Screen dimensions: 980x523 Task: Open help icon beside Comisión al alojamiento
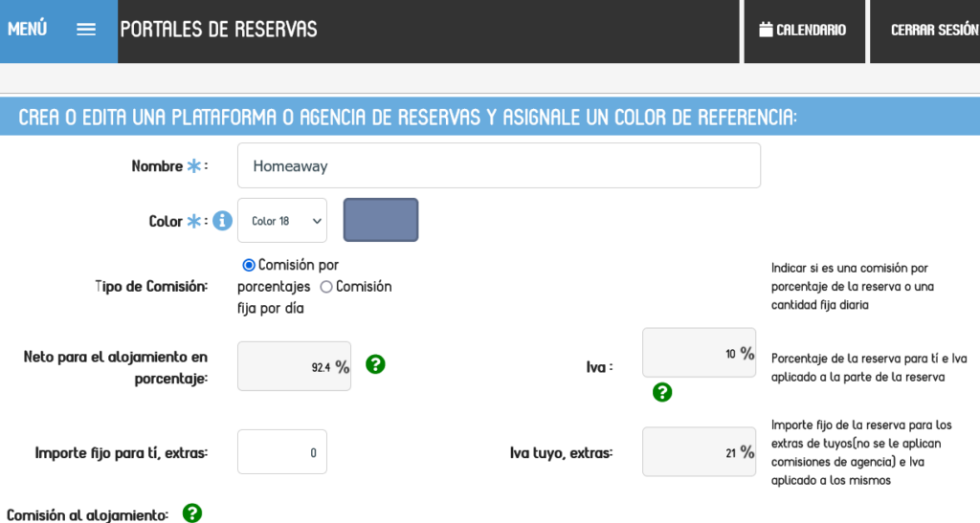pyautogui.click(x=192, y=513)
